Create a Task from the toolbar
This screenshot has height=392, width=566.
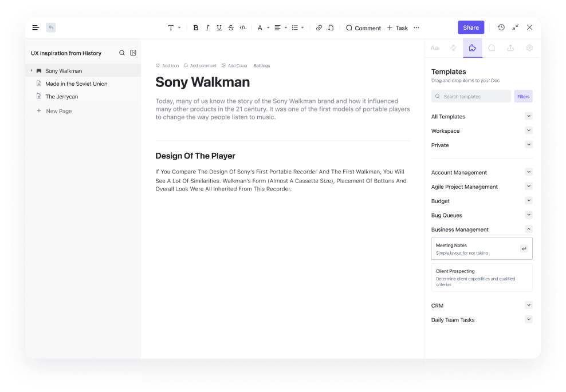tap(398, 28)
